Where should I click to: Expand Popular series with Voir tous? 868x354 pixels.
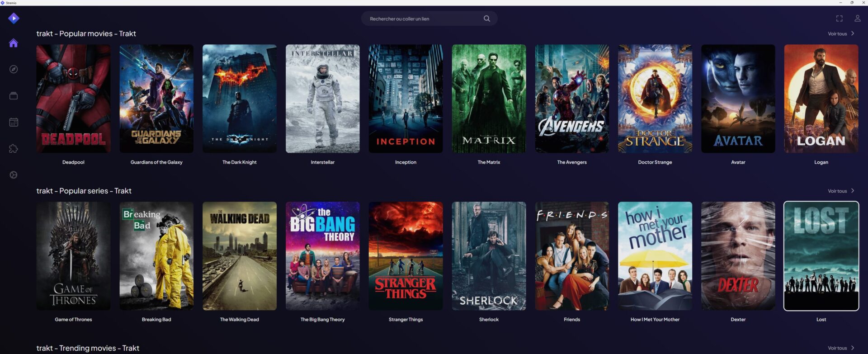click(840, 191)
